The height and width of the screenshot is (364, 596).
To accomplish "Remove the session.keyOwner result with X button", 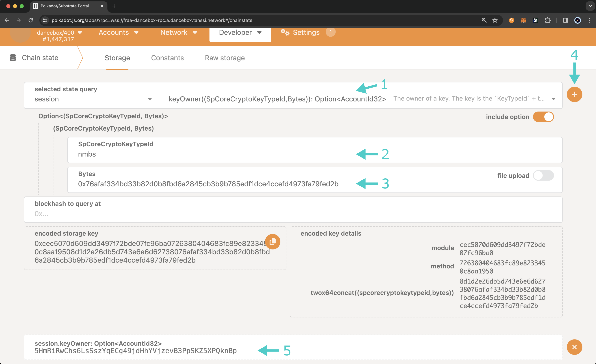I will point(574,347).
